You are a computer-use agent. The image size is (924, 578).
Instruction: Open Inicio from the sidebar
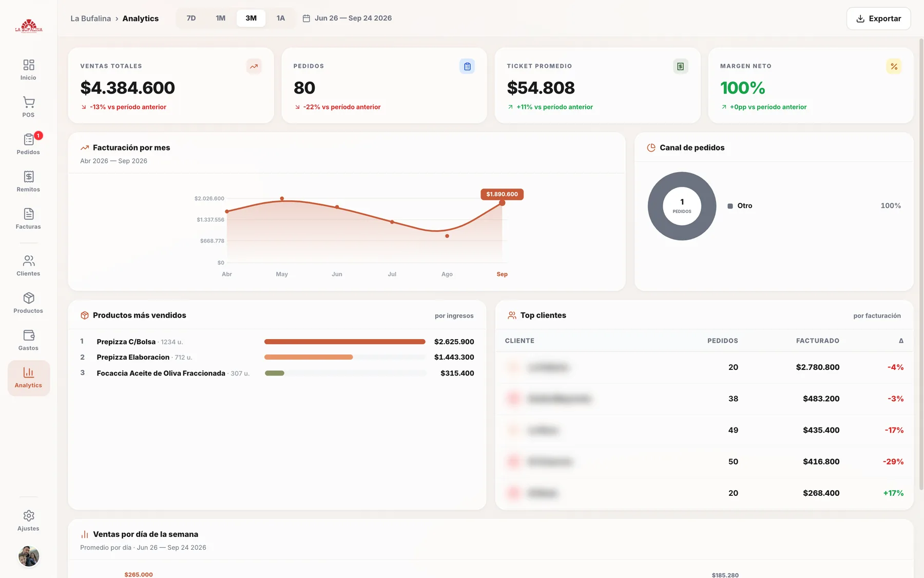[x=28, y=70]
